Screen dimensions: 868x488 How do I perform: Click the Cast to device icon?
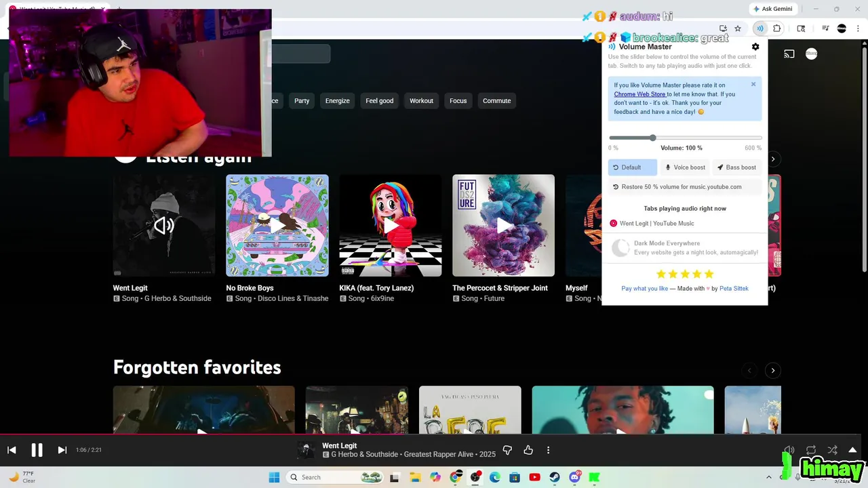coord(789,54)
